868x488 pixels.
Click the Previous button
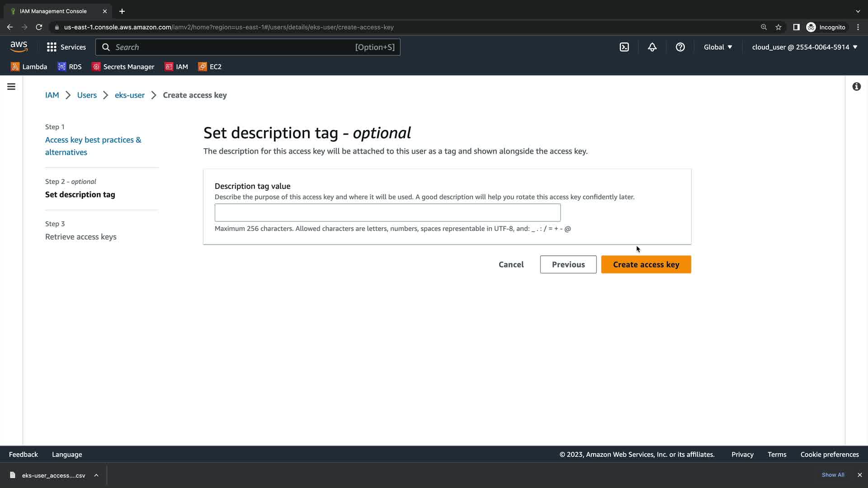pyautogui.click(x=568, y=264)
